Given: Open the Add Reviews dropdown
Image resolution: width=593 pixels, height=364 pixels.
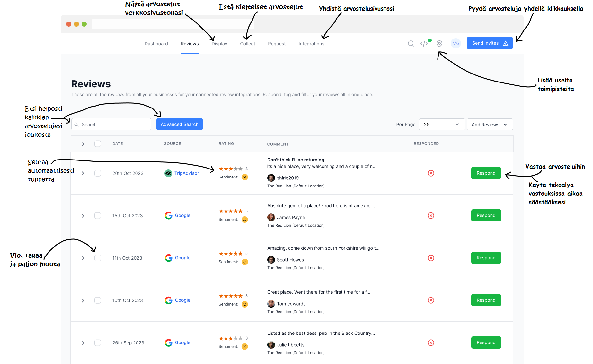Looking at the screenshot, I should pos(490,125).
